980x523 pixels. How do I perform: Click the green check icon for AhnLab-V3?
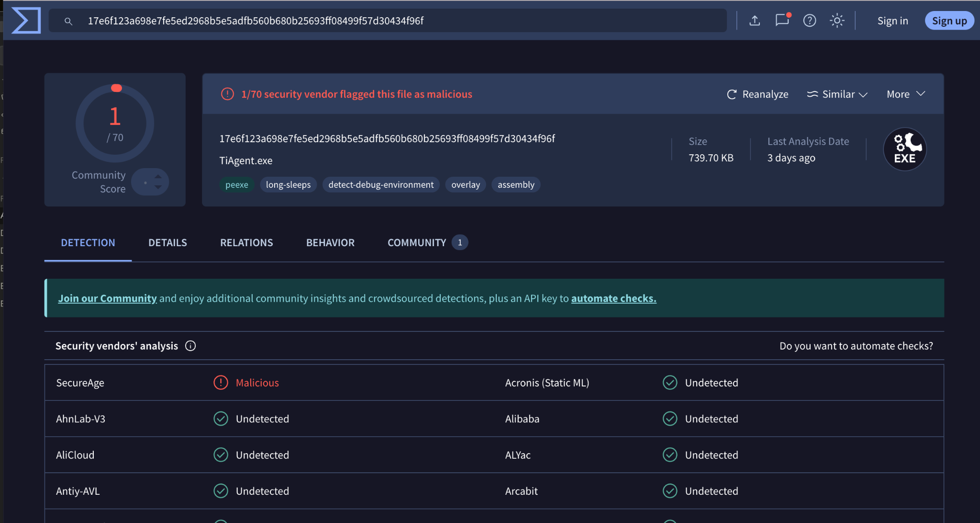pos(221,419)
